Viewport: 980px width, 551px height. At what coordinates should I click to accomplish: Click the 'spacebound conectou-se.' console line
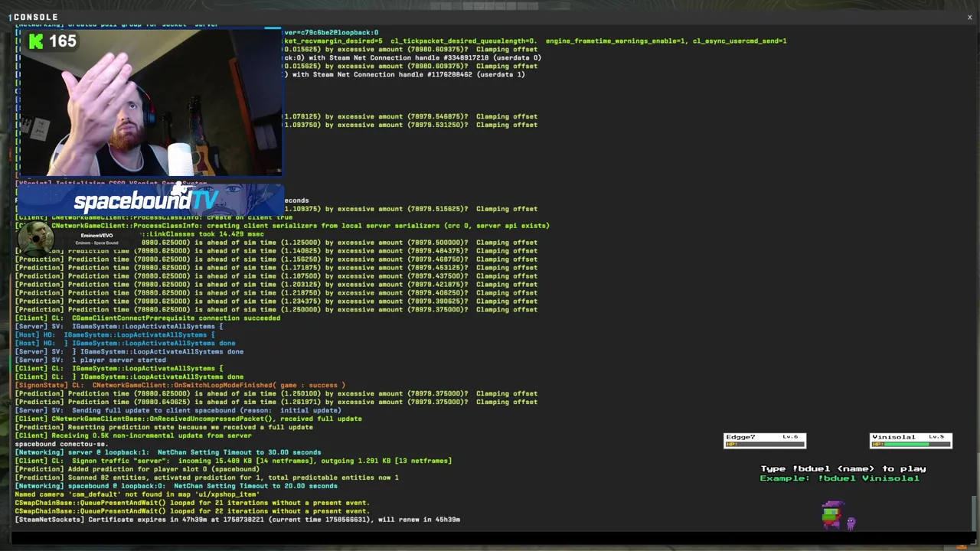pos(61,444)
